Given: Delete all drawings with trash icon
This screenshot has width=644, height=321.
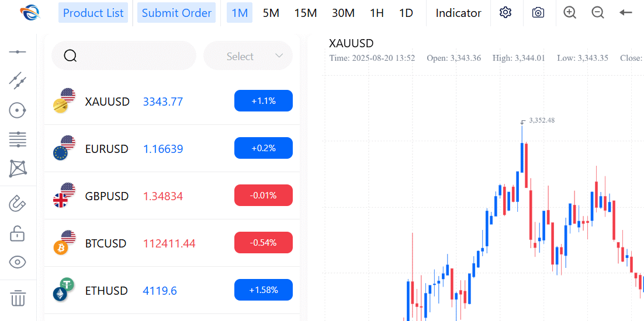Looking at the screenshot, I should click(18, 298).
